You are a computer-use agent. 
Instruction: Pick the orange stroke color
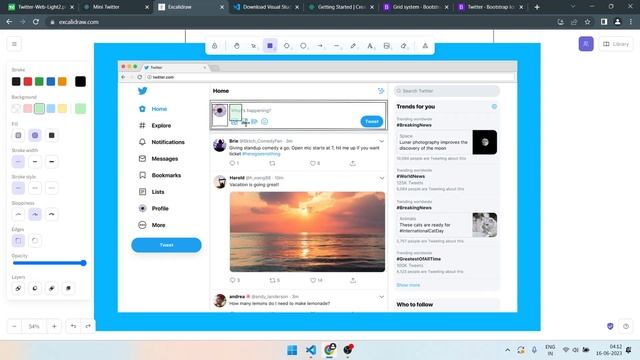(62, 82)
